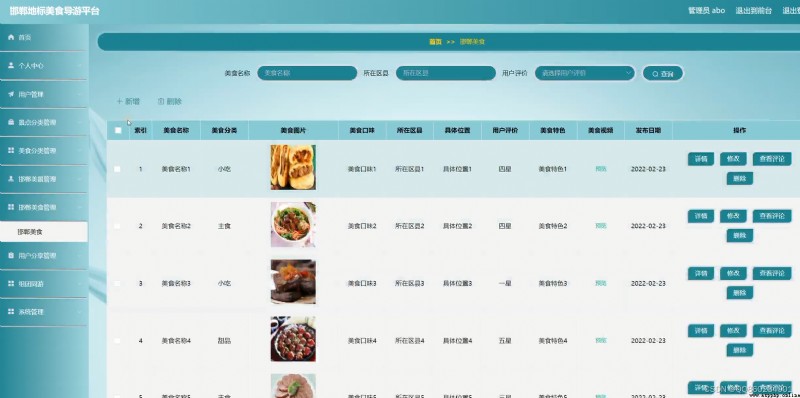800x398 pixels.
Task: Click the 五星 rating cell in row 4
Action: [505, 341]
